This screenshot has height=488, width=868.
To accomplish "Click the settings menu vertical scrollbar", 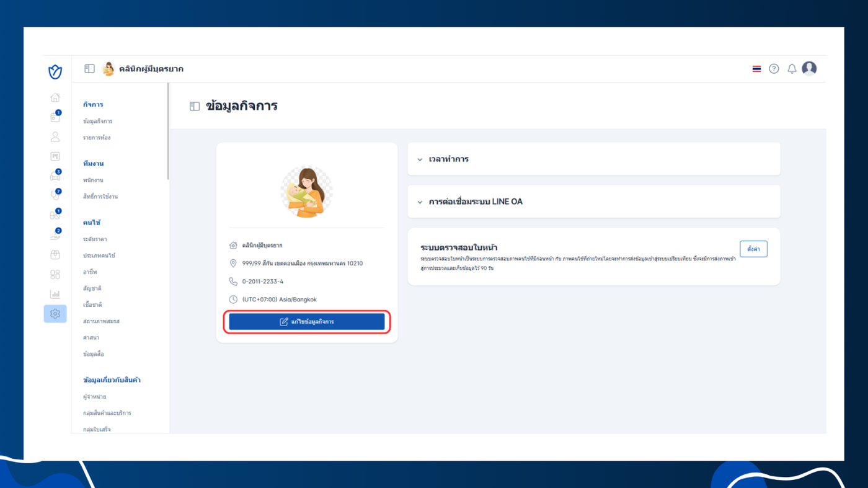I will (168, 131).
